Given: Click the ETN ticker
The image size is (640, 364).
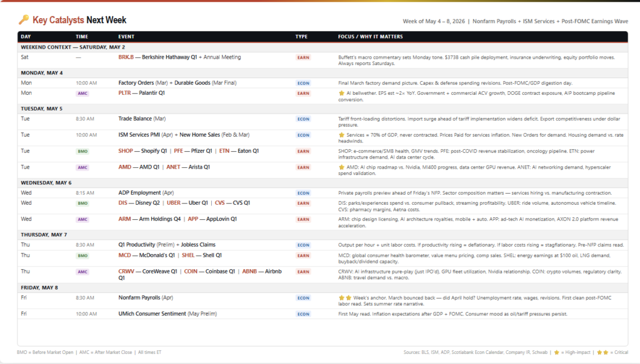Looking at the screenshot, I should click(x=224, y=151).
